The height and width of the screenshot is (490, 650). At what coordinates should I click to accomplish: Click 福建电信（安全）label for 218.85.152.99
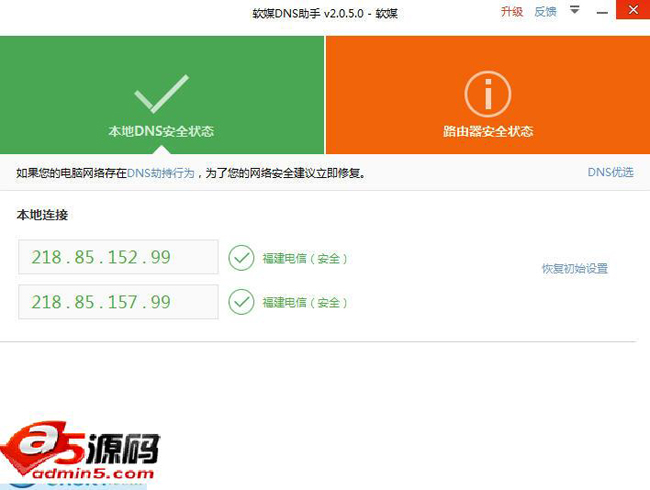click(305, 259)
